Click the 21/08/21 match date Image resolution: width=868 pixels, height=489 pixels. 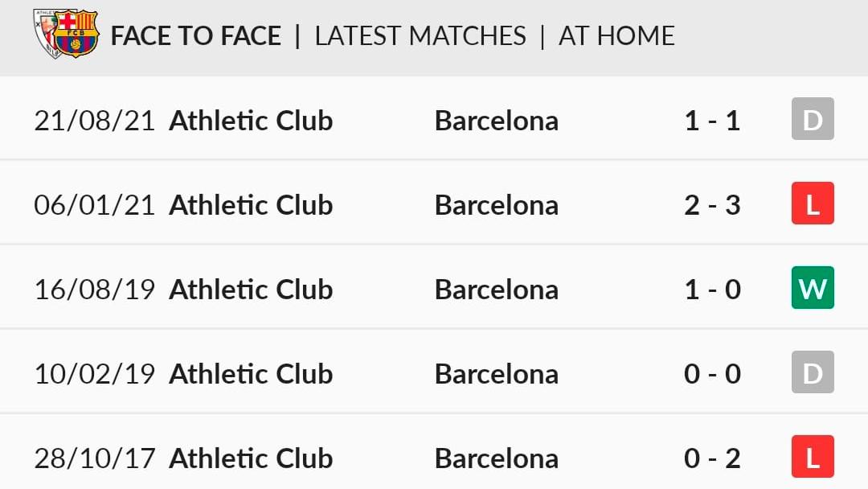tap(94, 121)
